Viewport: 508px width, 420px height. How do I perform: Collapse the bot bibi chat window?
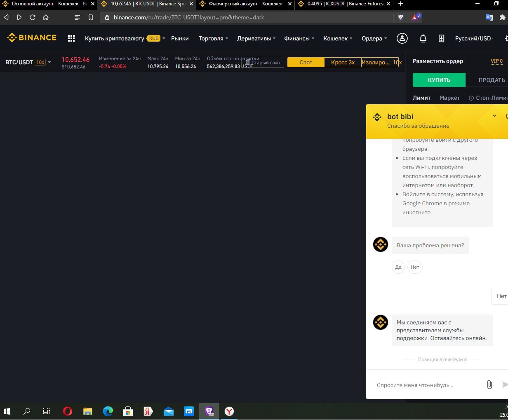[x=494, y=116]
